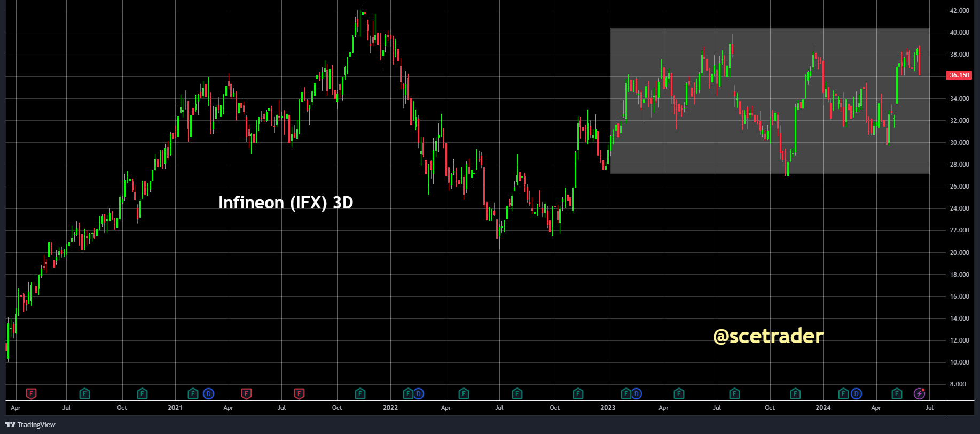The width and height of the screenshot is (980, 434).
Task: Click the 32.000 price axis label
Action: tap(959, 121)
